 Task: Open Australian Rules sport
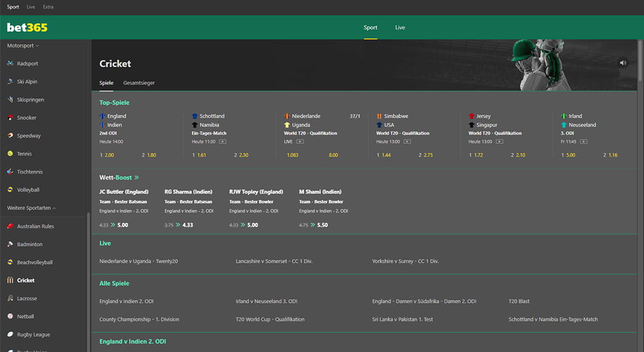coord(35,226)
